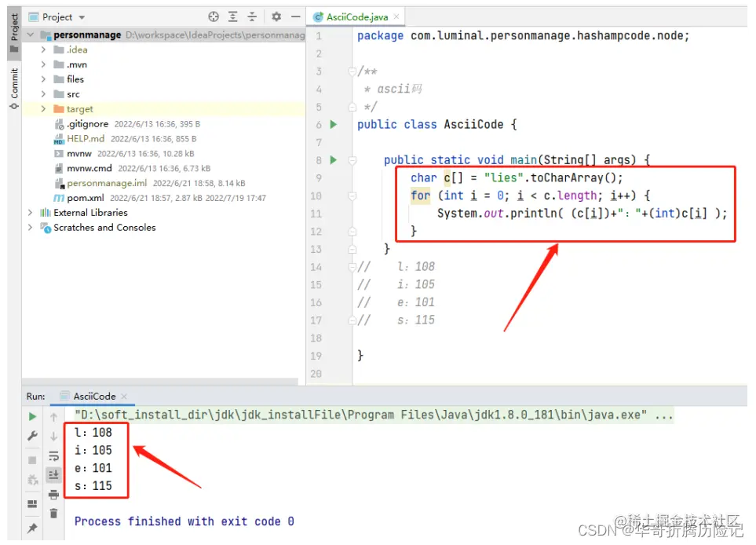Click line number 12 in the gutter
The height and width of the screenshot is (545, 756).
(x=316, y=232)
